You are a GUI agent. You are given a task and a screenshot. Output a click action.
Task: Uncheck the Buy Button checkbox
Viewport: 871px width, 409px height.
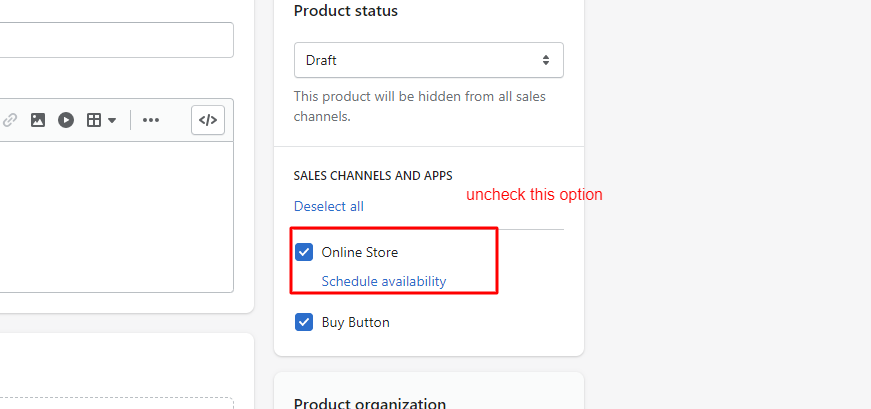click(x=305, y=322)
